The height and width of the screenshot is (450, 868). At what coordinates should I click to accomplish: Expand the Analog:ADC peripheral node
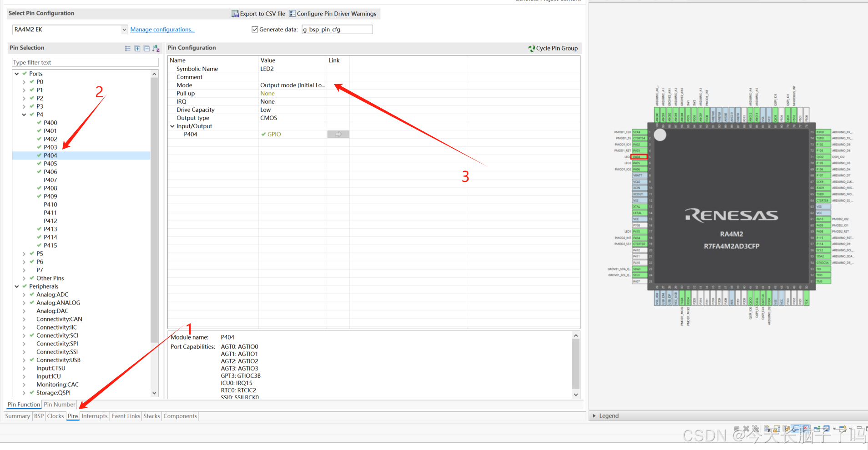tap(24, 295)
